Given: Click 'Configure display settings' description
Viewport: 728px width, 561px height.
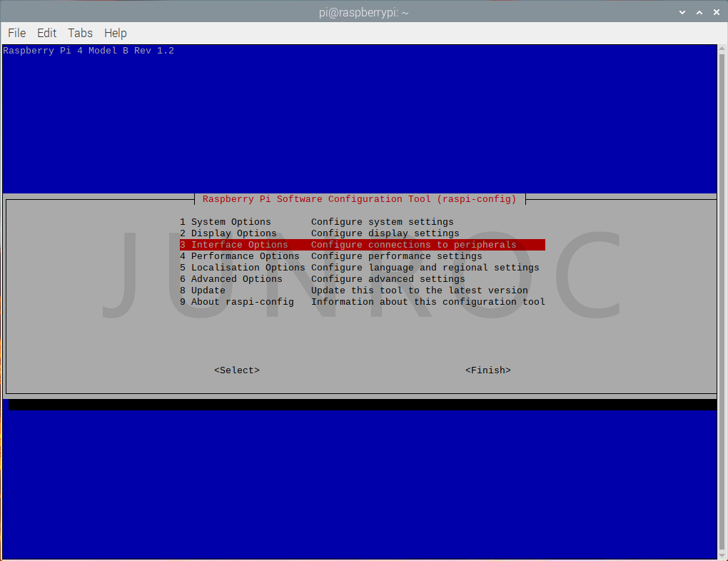Looking at the screenshot, I should [385, 233].
